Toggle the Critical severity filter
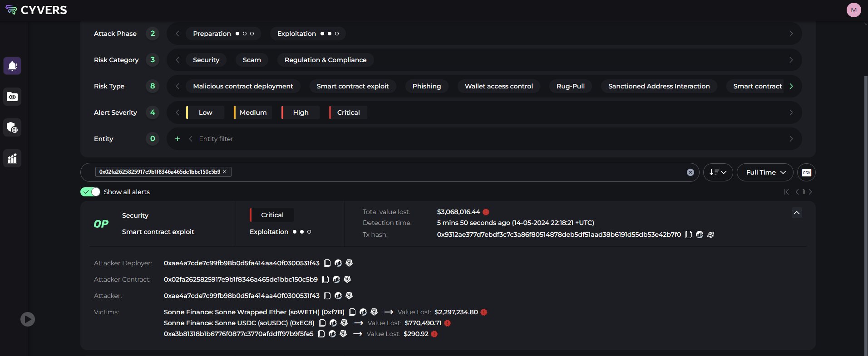This screenshot has width=868, height=356. pos(348,112)
